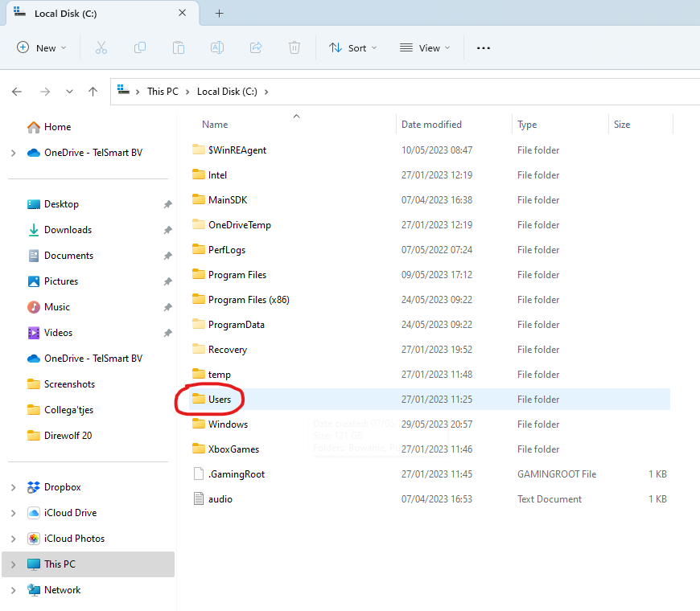The height and width of the screenshot is (611, 700).
Task: Click the Rename icon in toolbar
Action: pyautogui.click(x=217, y=48)
